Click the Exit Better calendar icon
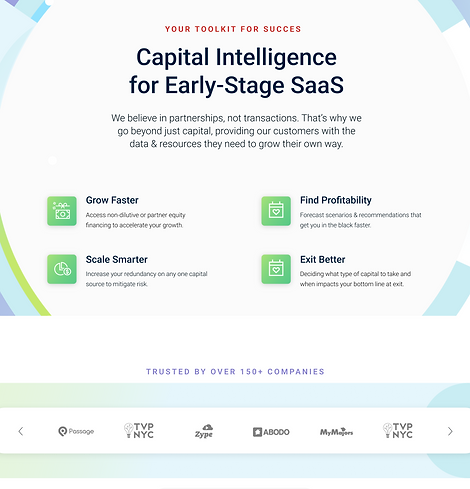The image size is (470, 489). [x=276, y=269]
